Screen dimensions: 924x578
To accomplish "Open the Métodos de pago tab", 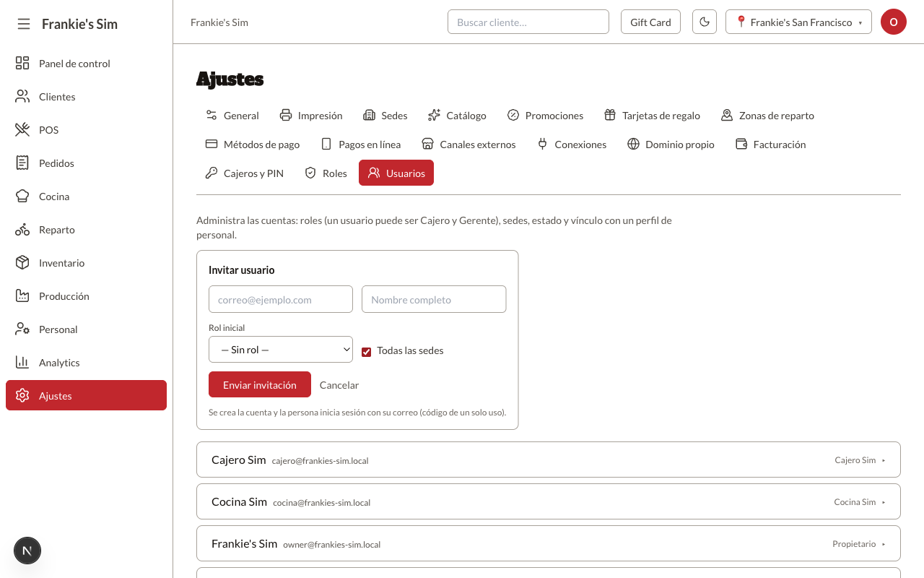I will 252,144.
